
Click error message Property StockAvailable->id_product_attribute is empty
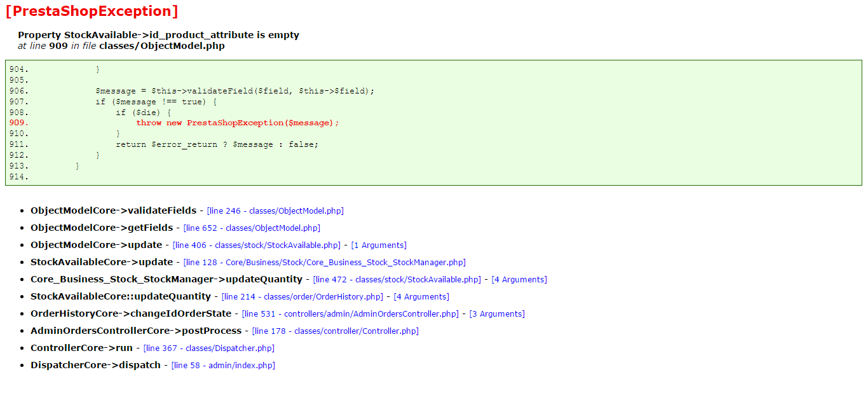pyautogui.click(x=158, y=35)
